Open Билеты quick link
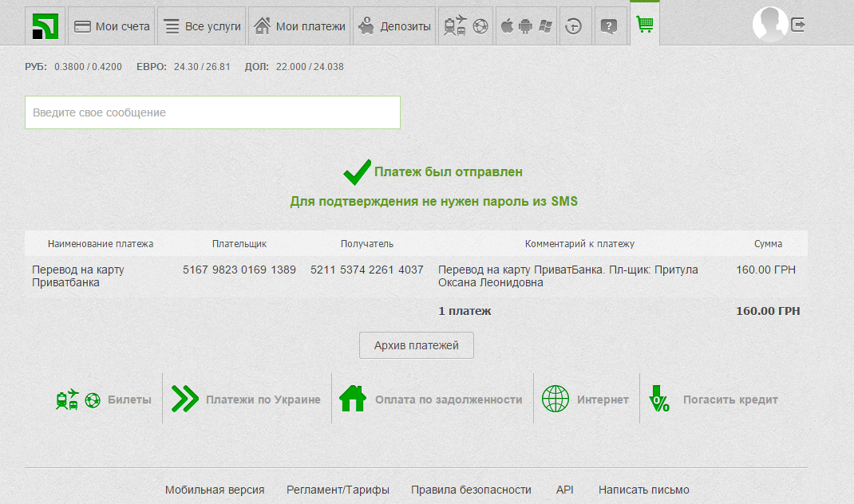Viewport: 854px width, 504px height. point(103,400)
